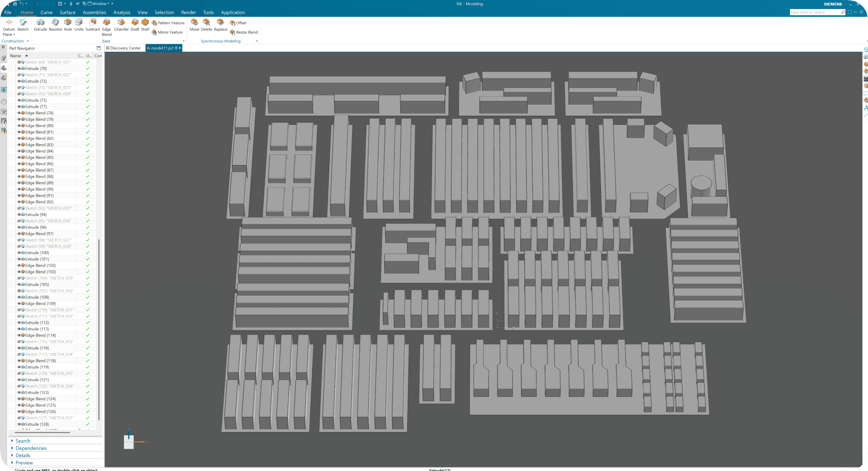Screen dimensions: 868x471
Task: Hide Edge Blend (78) via eye icon
Action: point(19,113)
